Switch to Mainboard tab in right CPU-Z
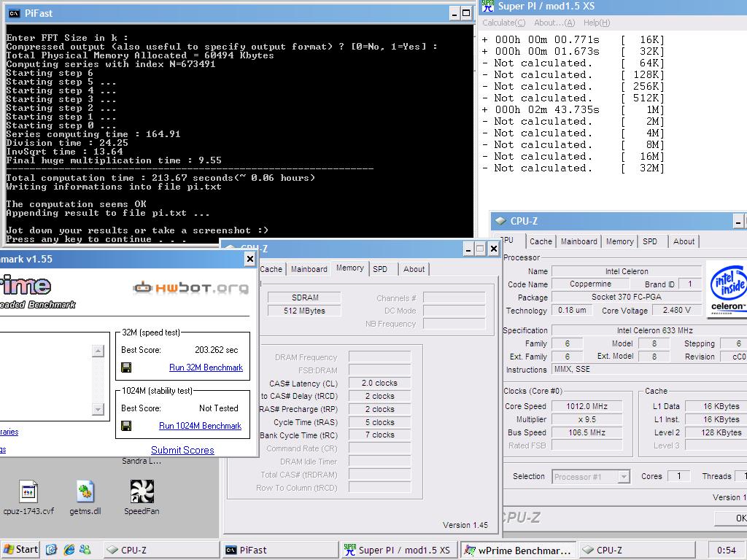 point(578,241)
